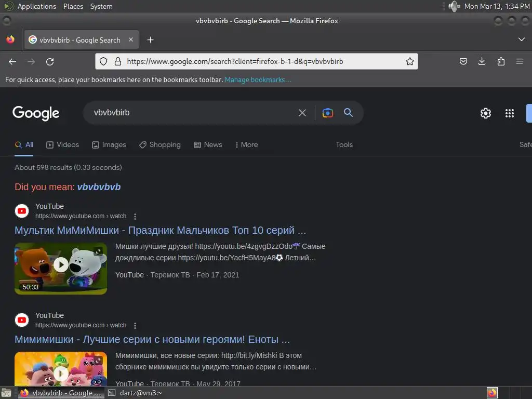Click the volume speaker icon

click(x=454, y=6)
